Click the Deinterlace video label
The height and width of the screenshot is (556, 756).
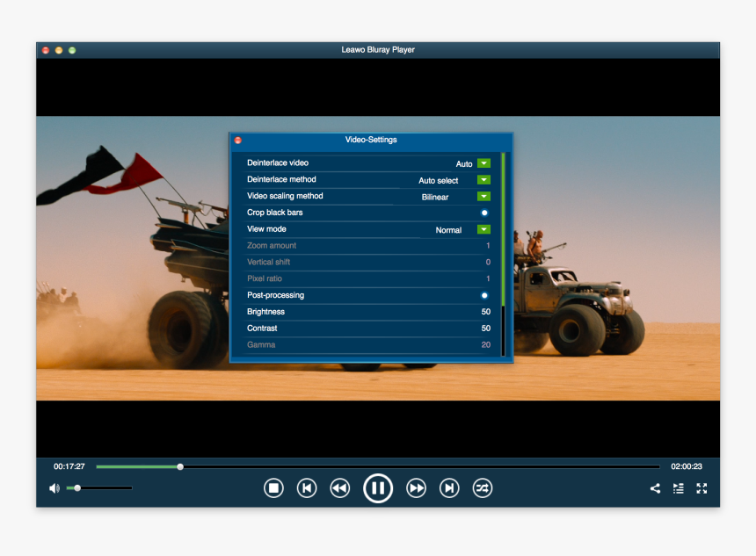(x=278, y=162)
